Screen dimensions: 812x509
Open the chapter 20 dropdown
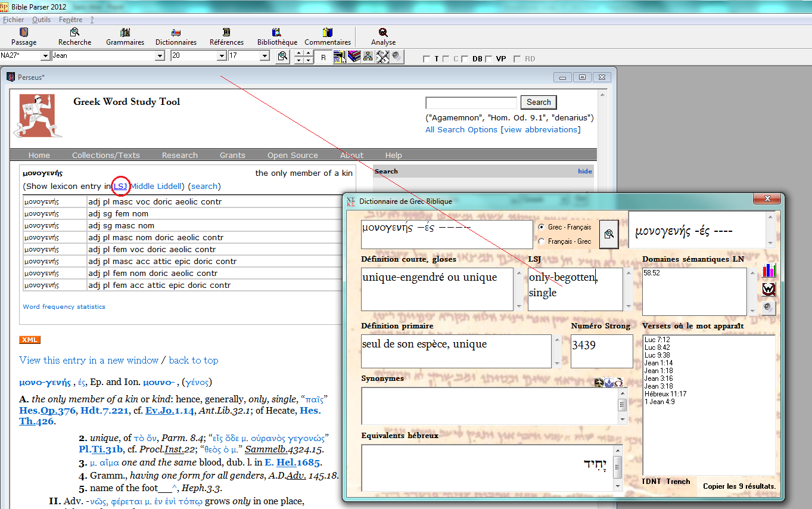point(222,55)
